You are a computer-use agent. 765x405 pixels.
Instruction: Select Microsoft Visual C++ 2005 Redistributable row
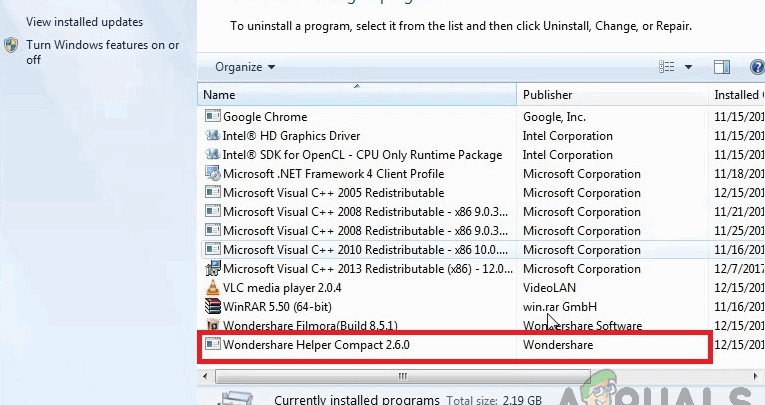coord(331,193)
